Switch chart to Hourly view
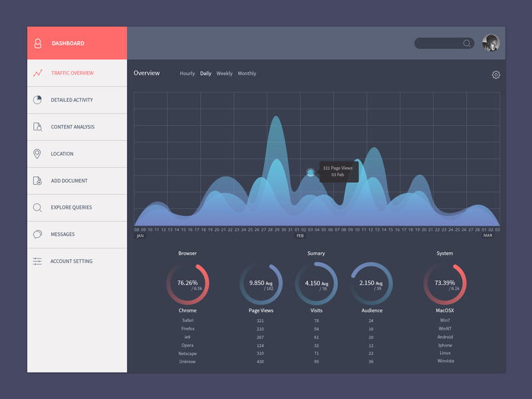This screenshot has width=532, height=399. pyautogui.click(x=188, y=73)
